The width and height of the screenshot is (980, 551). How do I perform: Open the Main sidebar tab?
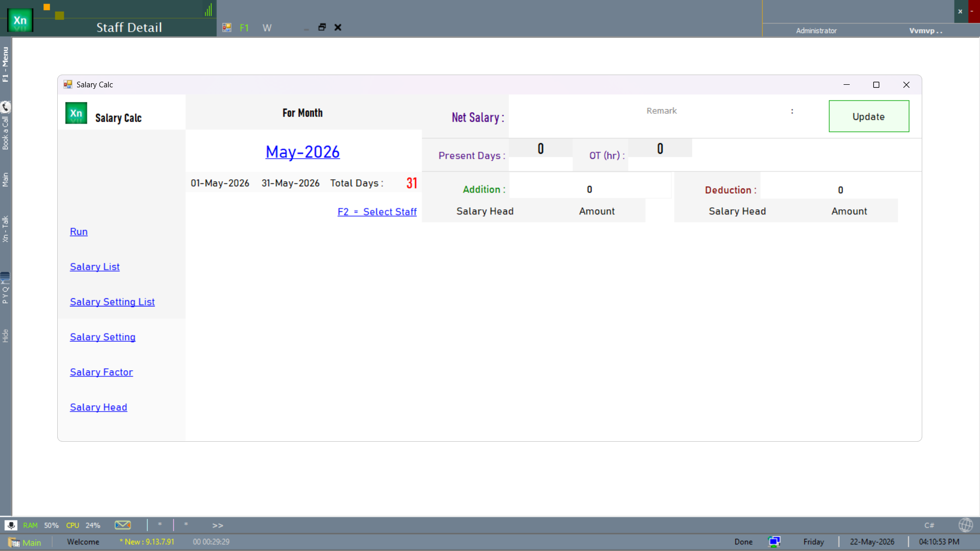[6, 179]
